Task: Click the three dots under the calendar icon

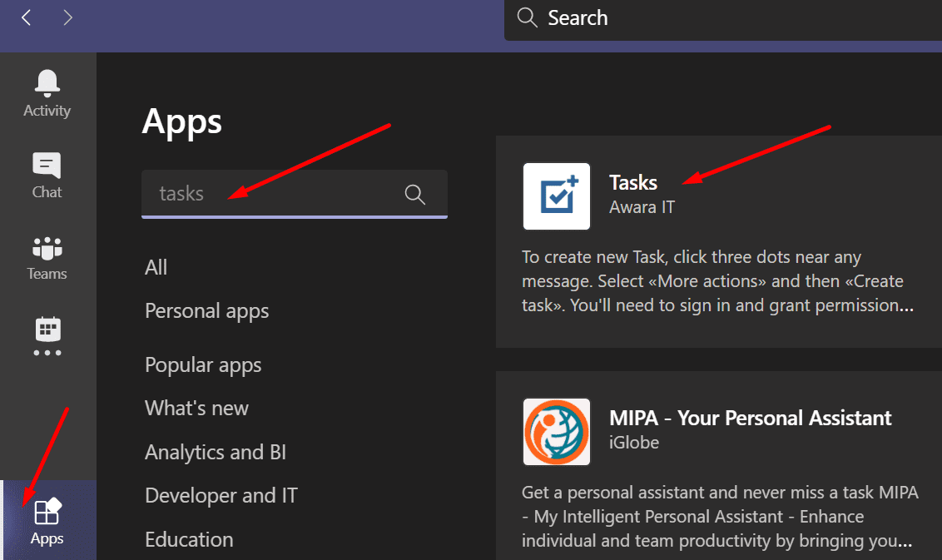Action: pyautogui.click(x=47, y=353)
